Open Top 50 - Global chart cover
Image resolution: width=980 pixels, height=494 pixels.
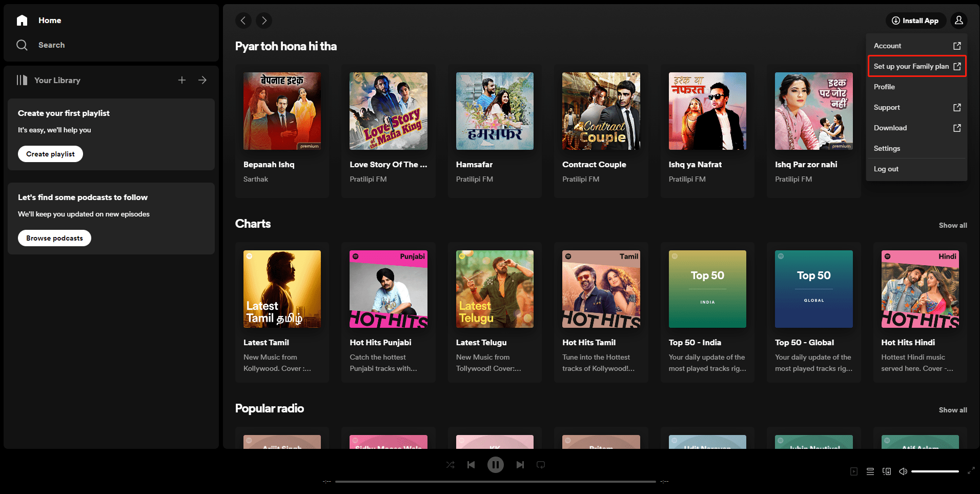[814, 289]
